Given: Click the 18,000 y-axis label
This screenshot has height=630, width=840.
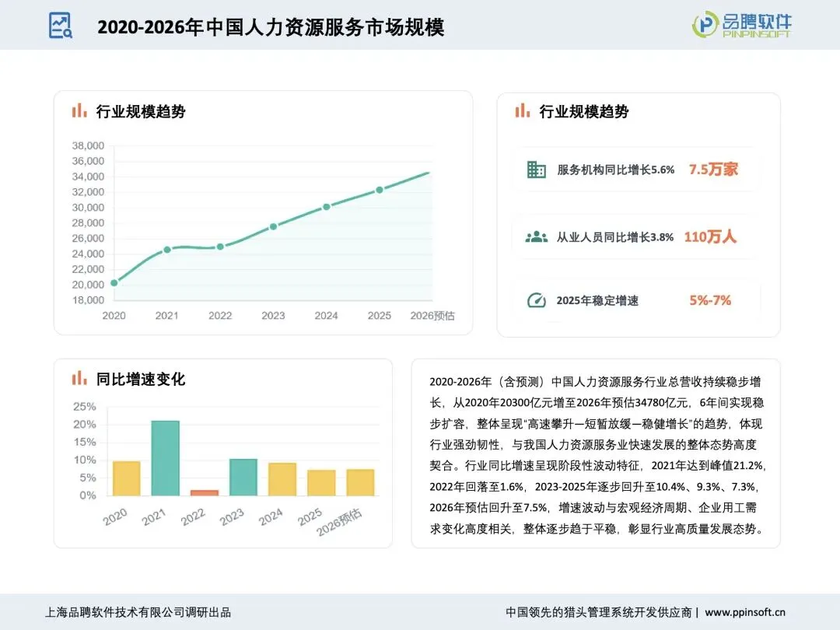Looking at the screenshot, I should coord(89,300).
